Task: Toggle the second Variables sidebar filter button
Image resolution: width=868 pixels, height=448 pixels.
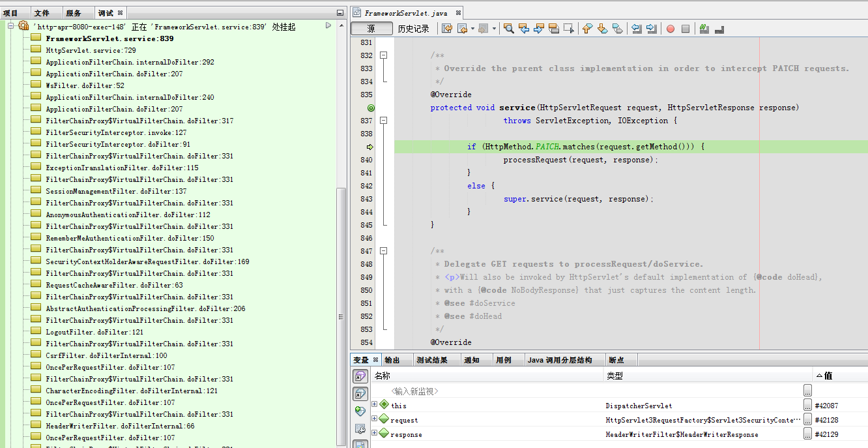Action: pos(360,394)
